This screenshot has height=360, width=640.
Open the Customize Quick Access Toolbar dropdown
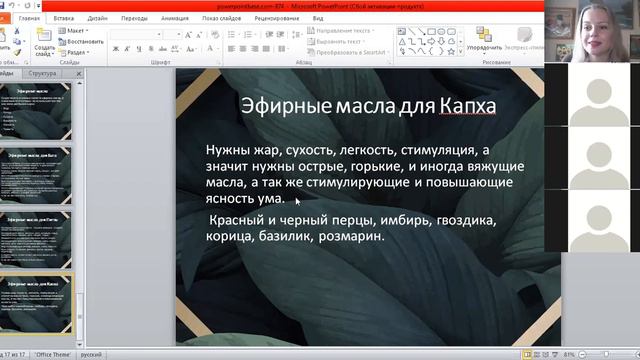(x=38, y=6)
